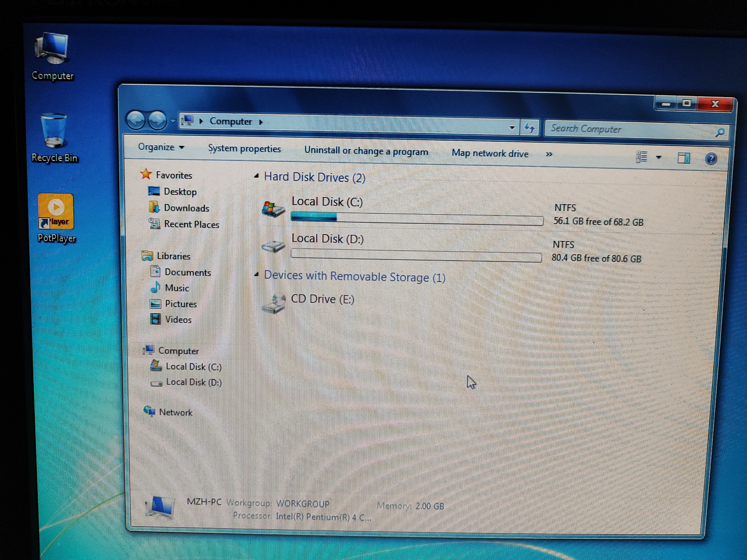The height and width of the screenshot is (560, 747).
Task: Click the change view icon in toolbar
Action: point(641,157)
